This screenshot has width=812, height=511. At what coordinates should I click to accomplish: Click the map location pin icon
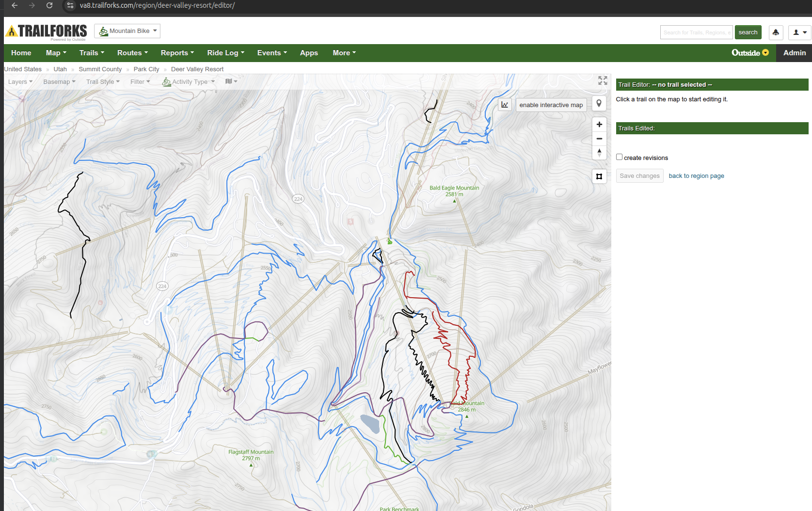click(599, 104)
